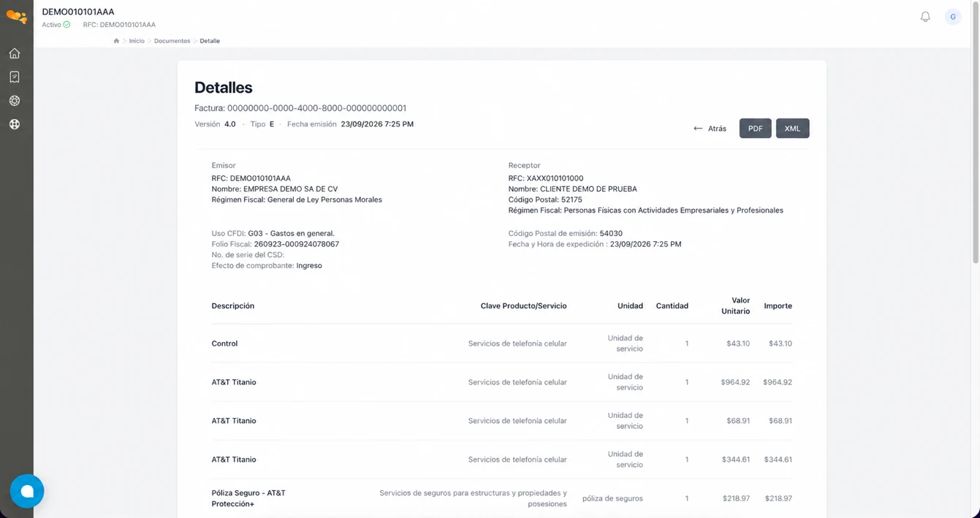Click Detalle in the breadcrumb

click(x=210, y=41)
